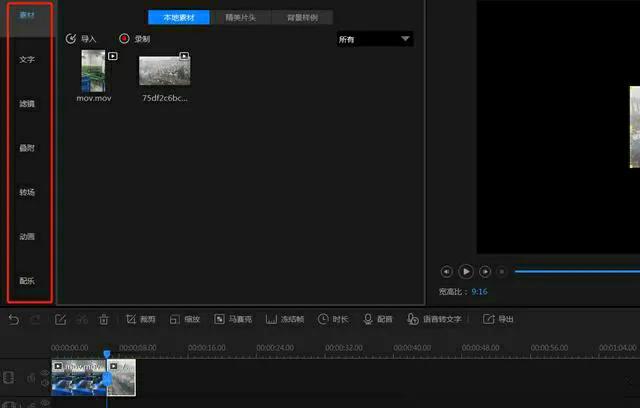Click the 导出 export button
The image size is (640, 408).
[x=498, y=319]
